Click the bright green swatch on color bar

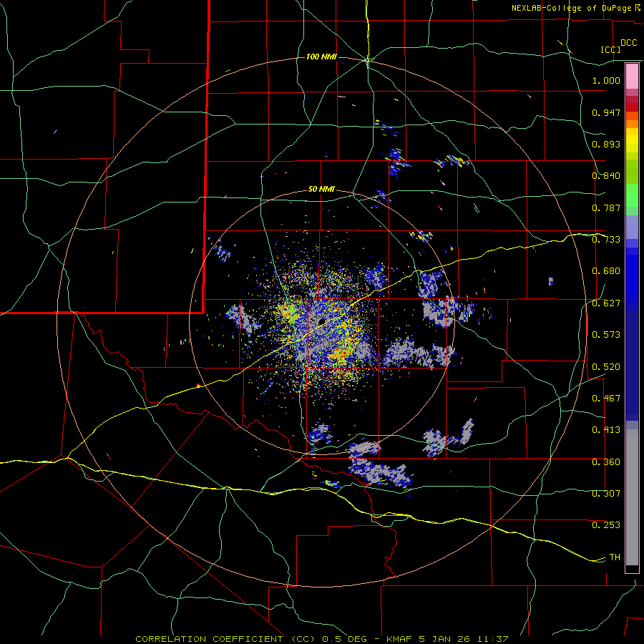[632, 195]
